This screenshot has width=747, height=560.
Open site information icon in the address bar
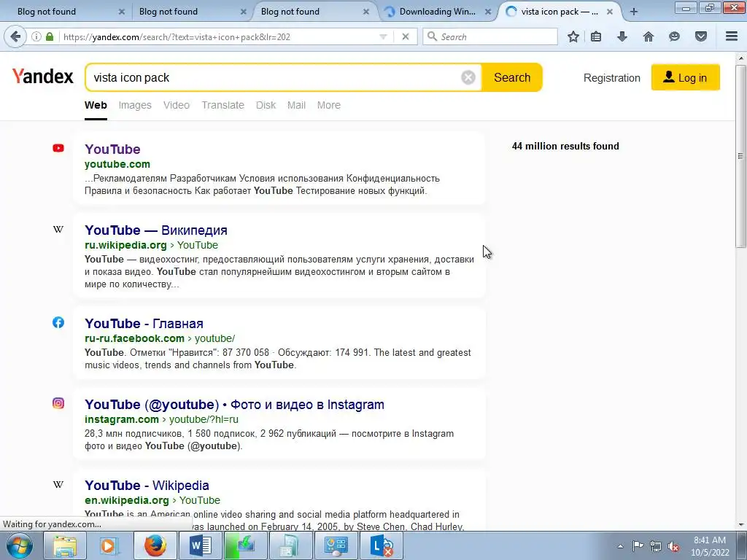pyautogui.click(x=36, y=36)
